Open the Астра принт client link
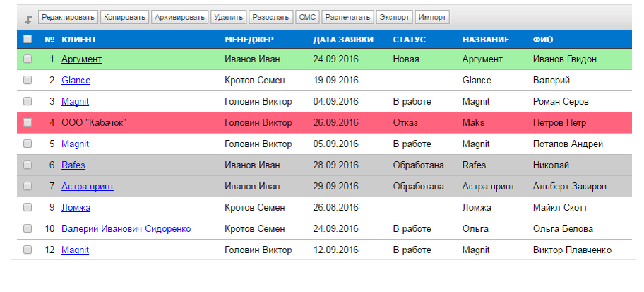This screenshot has height=292, width=644. pos(88,187)
